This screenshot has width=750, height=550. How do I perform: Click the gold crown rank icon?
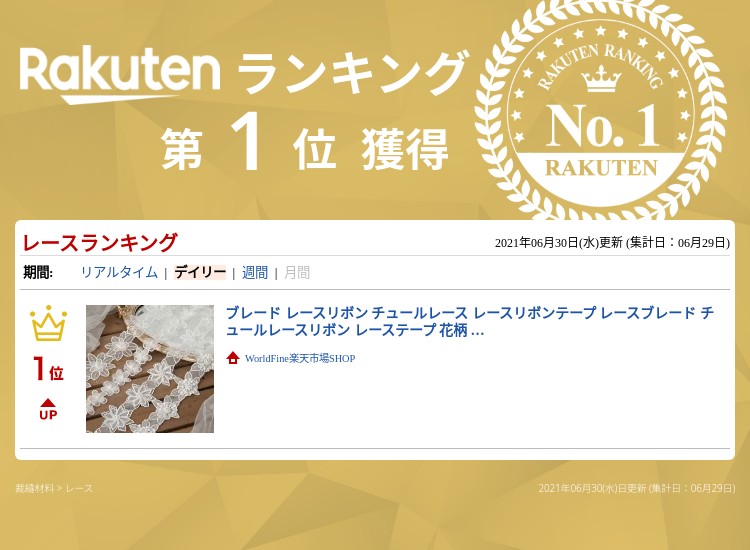click(x=48, y=323)
